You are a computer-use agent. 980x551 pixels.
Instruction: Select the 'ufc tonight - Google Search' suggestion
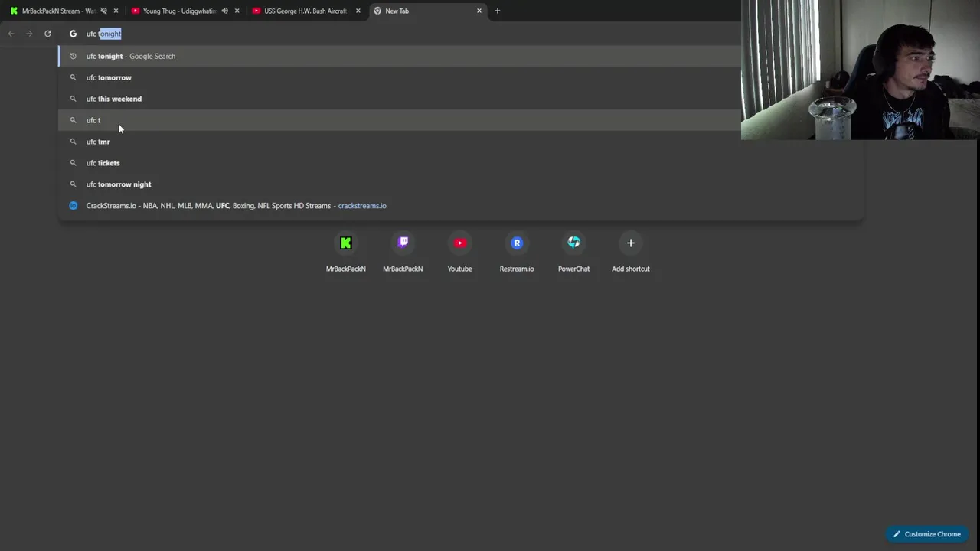pos(461,56)
